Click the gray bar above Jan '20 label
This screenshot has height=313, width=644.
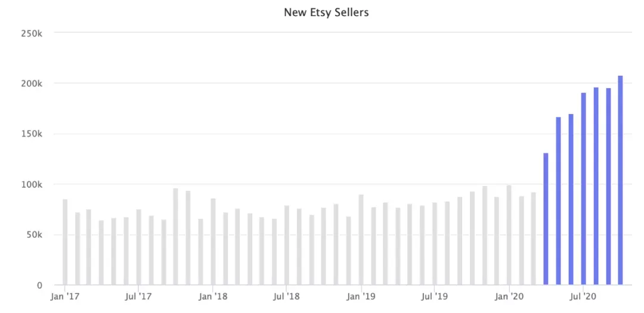(509, 235)
